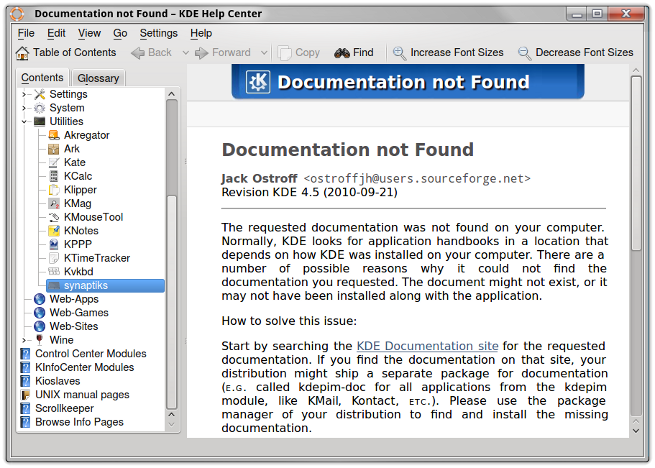The image size is (655, 468).
Task: Open the Edit menu
Action: (x=56, y=33)
